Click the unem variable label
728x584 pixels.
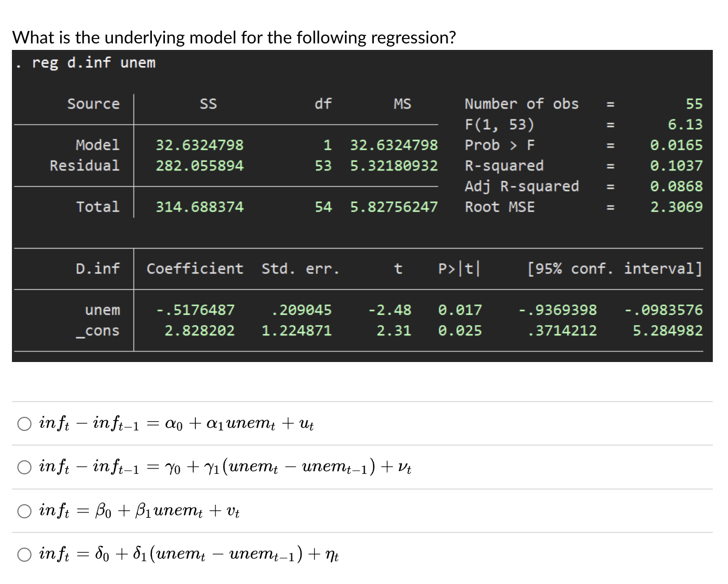(104, 310)
